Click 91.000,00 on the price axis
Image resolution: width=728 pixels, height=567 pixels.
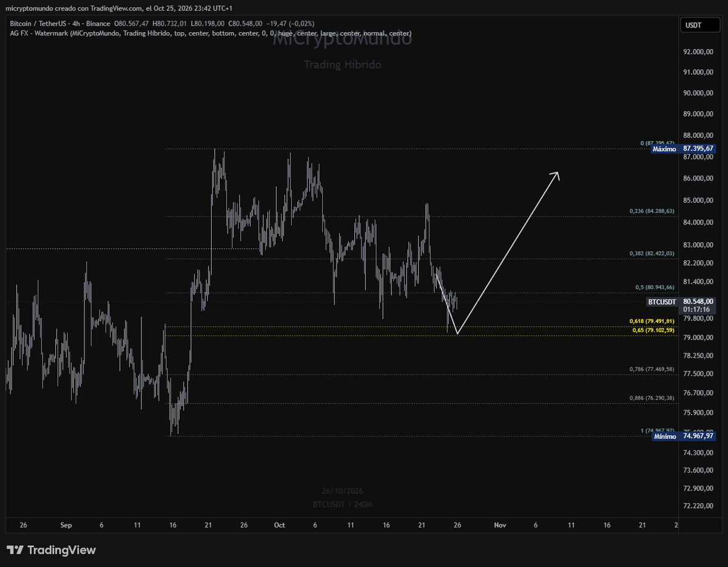pyautogui.click(x=698, y=72)
